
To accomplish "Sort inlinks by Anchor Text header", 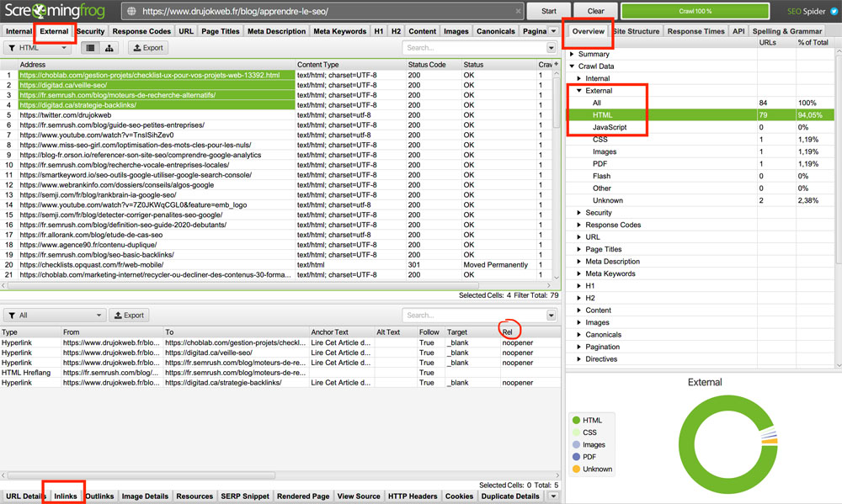I will (342, 332).
